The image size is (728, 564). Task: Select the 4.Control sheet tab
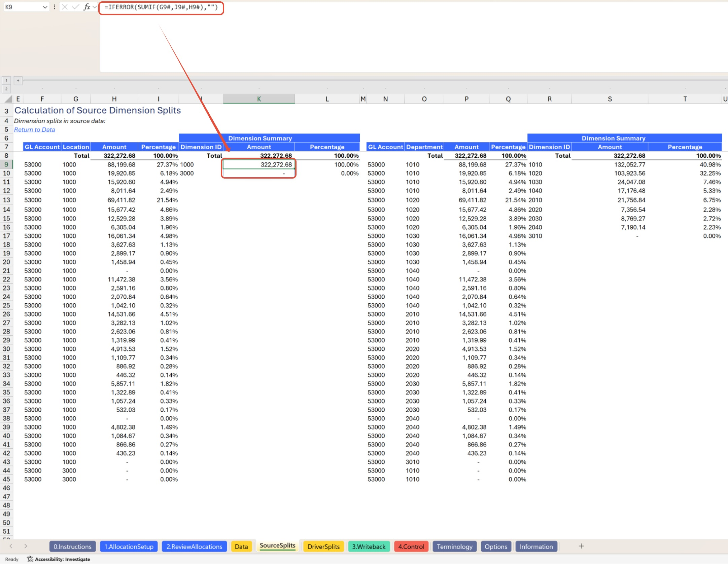411,547
